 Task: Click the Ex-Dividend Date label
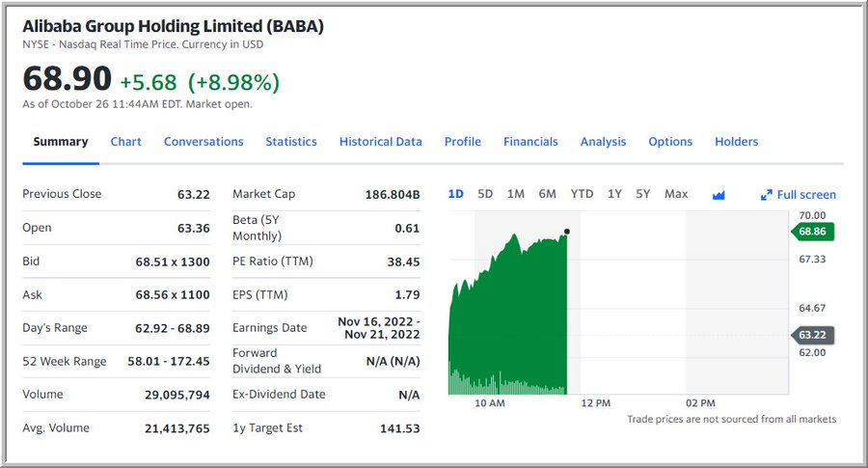point(279,395)
